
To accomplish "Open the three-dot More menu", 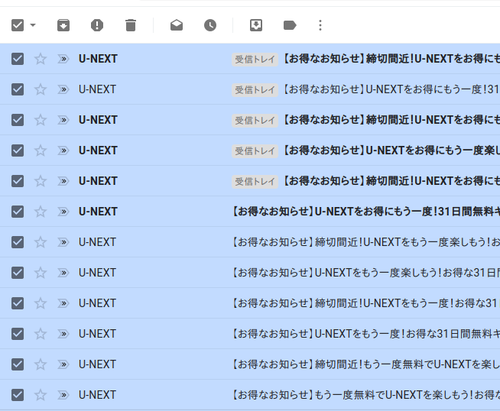I will tap(320, 25).
